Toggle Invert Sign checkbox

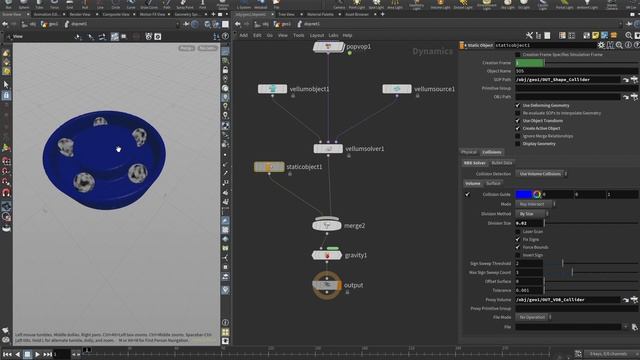click(518, 255)
